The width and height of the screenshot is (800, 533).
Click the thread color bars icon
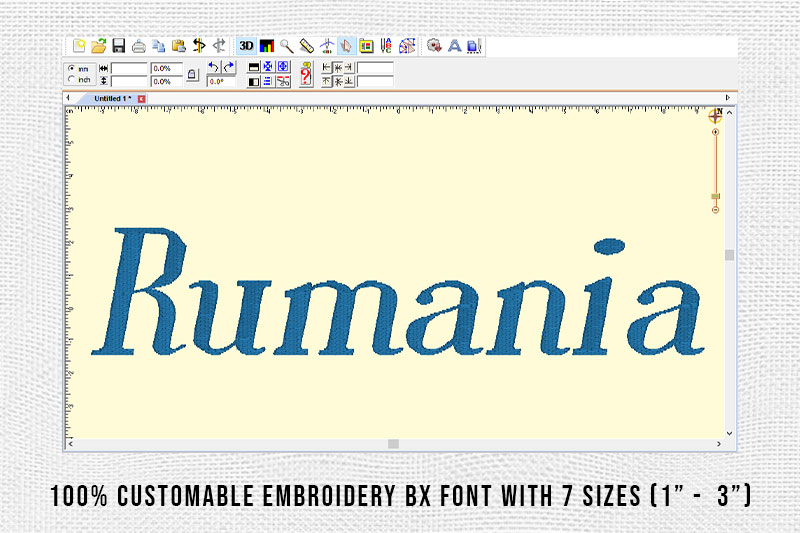[267, 46]
